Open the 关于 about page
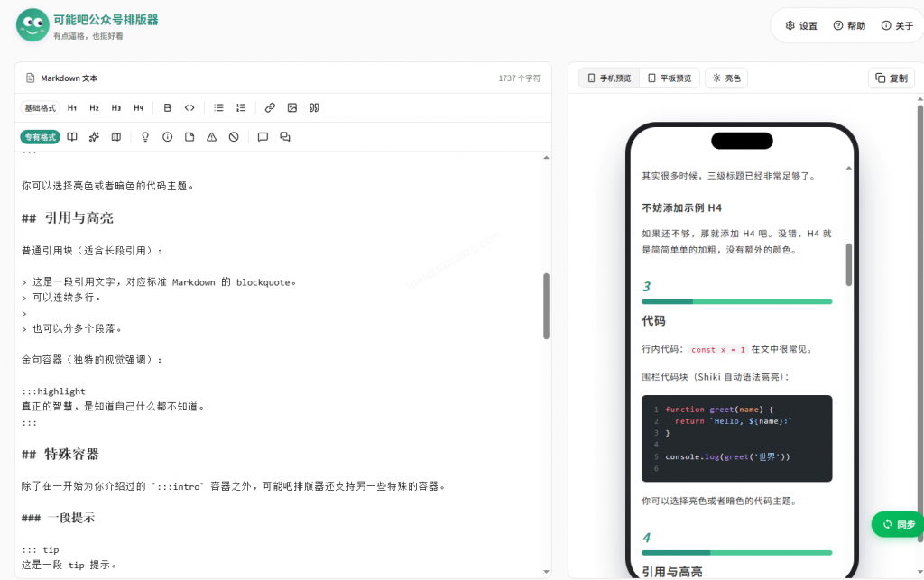Screen dimensions: 924x580 coord(897,26)
